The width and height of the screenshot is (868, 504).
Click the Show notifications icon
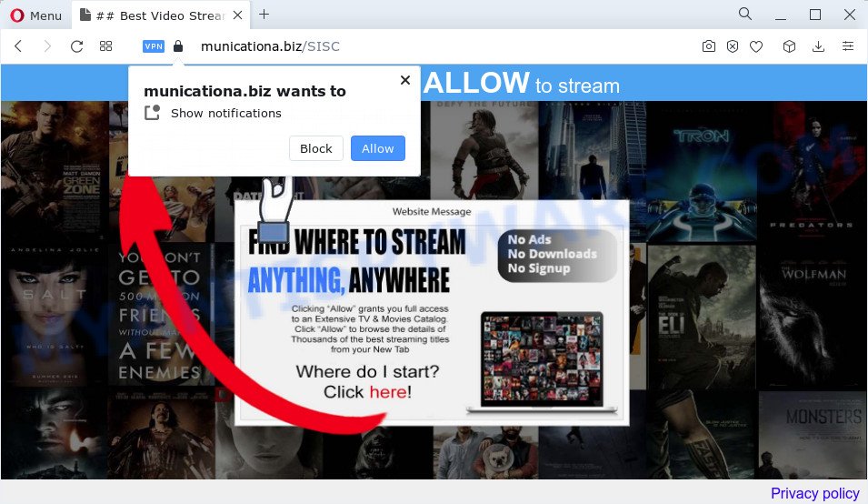(x=152, y=113)
